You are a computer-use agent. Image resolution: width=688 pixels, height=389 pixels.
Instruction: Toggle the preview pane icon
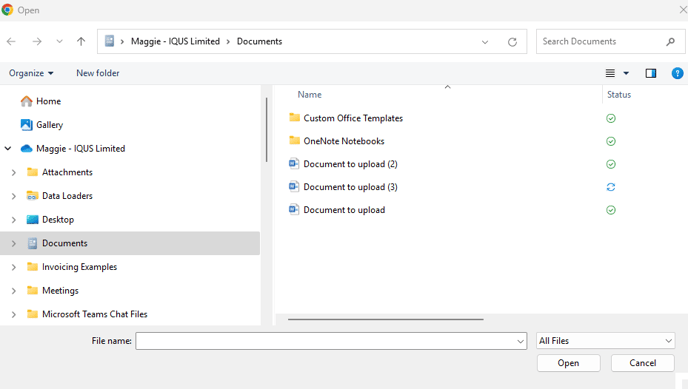pyautogui.click(x=651, y=73)
